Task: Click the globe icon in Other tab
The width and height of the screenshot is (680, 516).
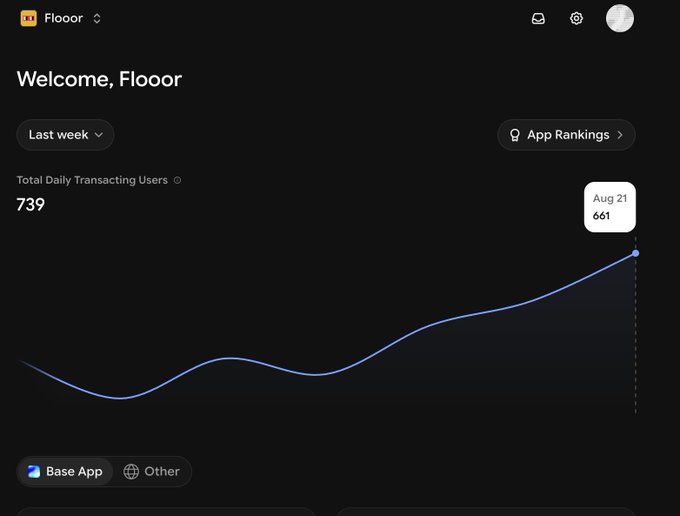Action: pyautogui.click(x=131, y=471)
